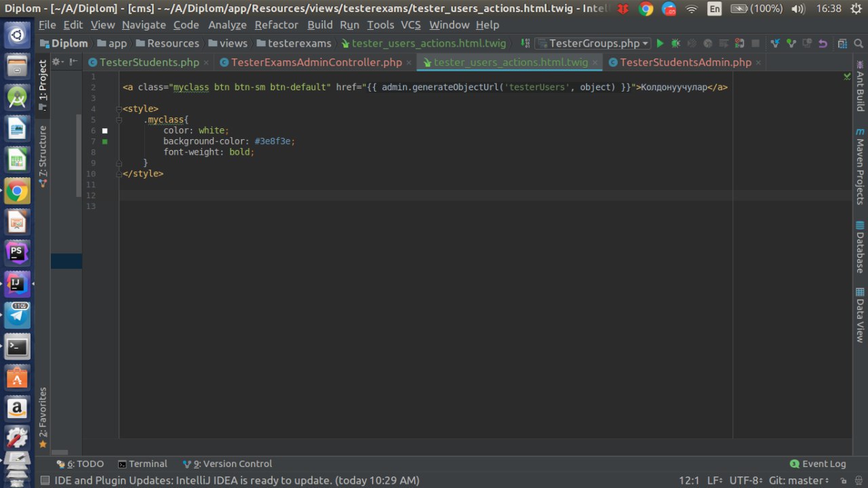Screen dimensions: 868x488
Task: Start debugging with the green bug icon
Action: [675, 43]
